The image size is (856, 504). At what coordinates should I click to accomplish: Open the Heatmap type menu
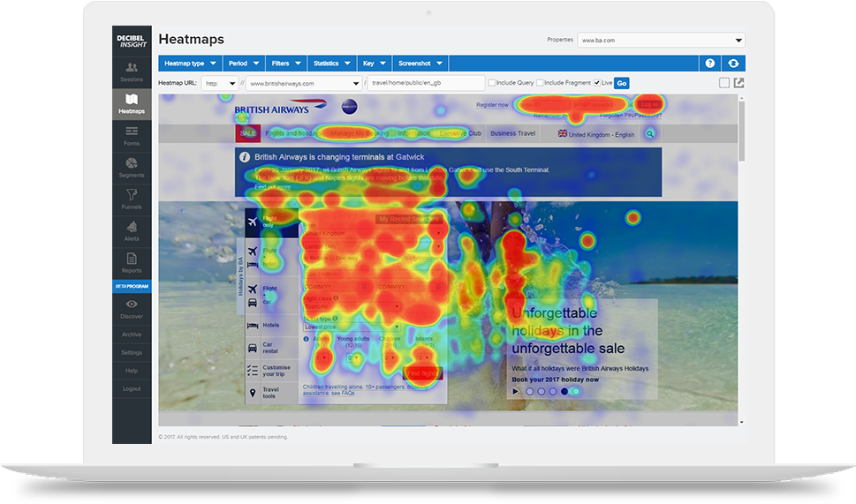click(x=191, y=64)
